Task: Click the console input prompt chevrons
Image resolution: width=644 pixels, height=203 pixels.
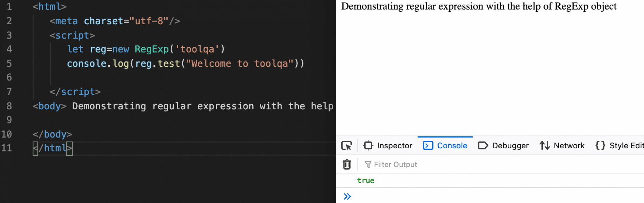Action: point(347,196)
